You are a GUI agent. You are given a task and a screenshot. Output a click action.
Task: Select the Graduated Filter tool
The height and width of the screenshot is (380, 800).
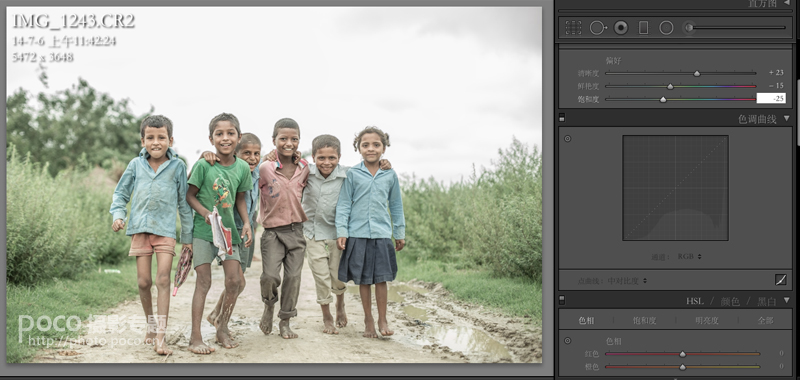click(x=643, y=28)
